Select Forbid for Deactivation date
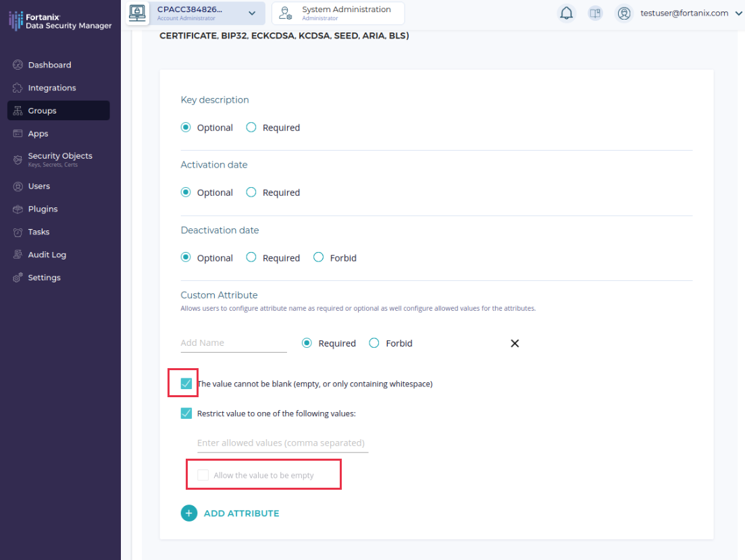 tap(319, 257)
